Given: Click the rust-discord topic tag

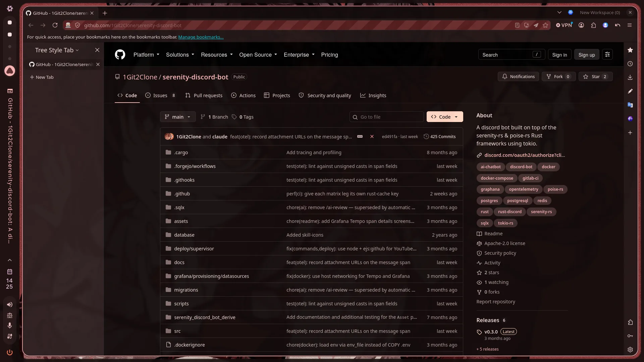Looking at the screenshot, I should [509, 212].
